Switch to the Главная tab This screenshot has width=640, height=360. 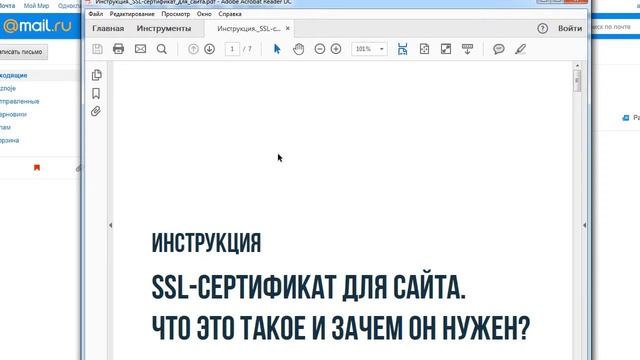(x=108, y=29)
